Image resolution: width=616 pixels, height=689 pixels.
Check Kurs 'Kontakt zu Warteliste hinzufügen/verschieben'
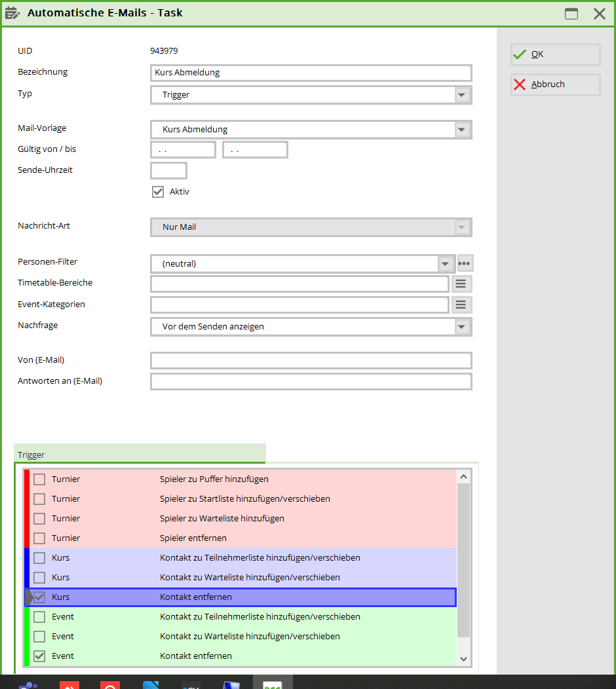pos(40,577)
